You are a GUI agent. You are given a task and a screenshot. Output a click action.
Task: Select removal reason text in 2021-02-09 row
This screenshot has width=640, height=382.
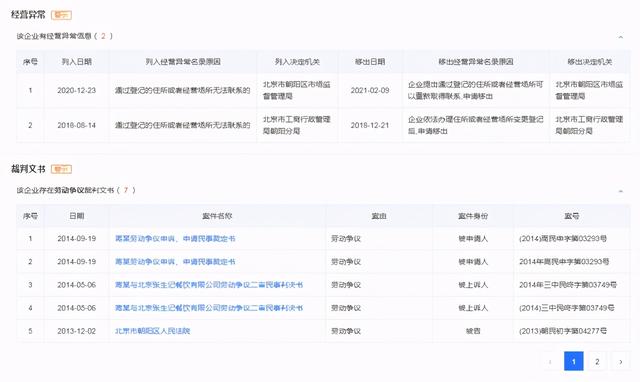(x=476, y=90)
